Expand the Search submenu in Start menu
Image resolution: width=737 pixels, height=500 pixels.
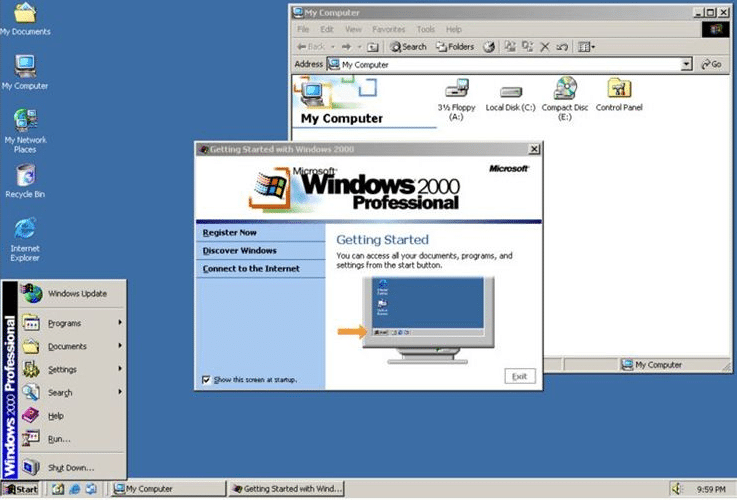click(72, 392)
